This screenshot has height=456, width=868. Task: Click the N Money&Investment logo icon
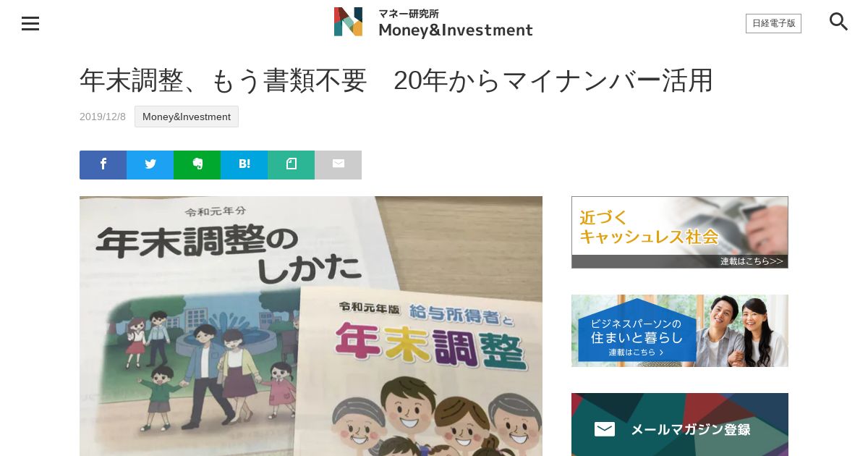pyautogui.click(x=348, y=22)
